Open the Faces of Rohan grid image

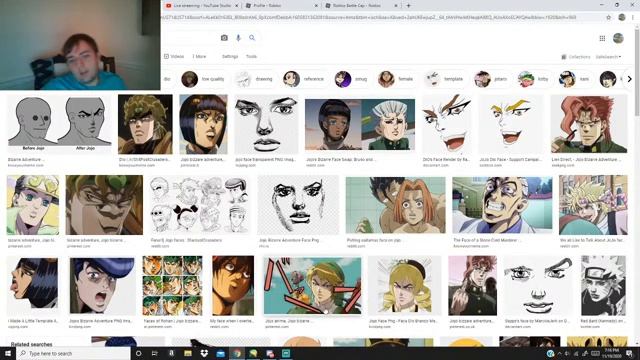click(172, 286)
